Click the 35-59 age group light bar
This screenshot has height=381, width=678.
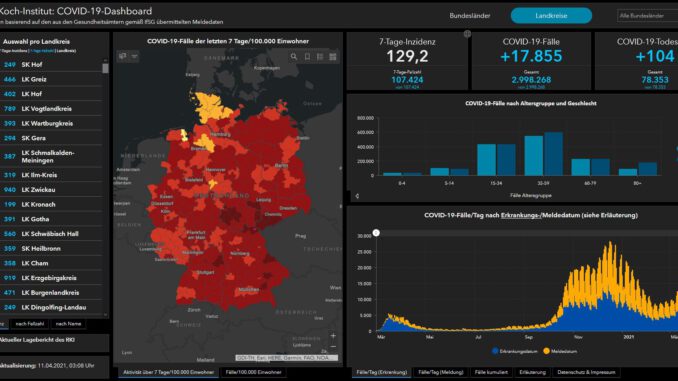(x=534, y=156)
